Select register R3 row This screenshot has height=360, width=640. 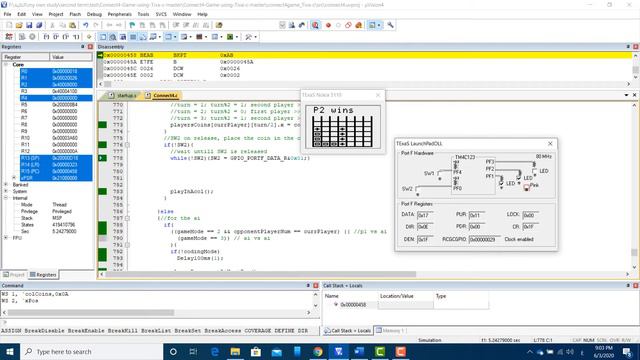[x=56, y=91]
